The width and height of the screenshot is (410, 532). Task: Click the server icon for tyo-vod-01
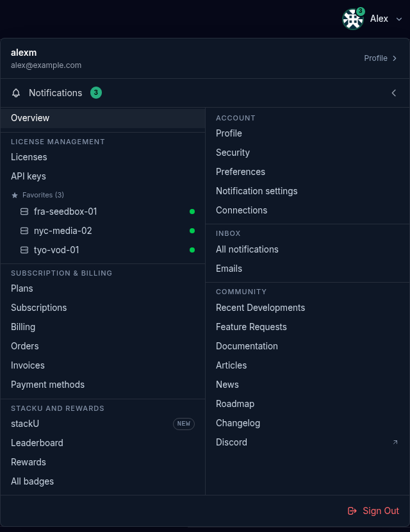point(24,250)
